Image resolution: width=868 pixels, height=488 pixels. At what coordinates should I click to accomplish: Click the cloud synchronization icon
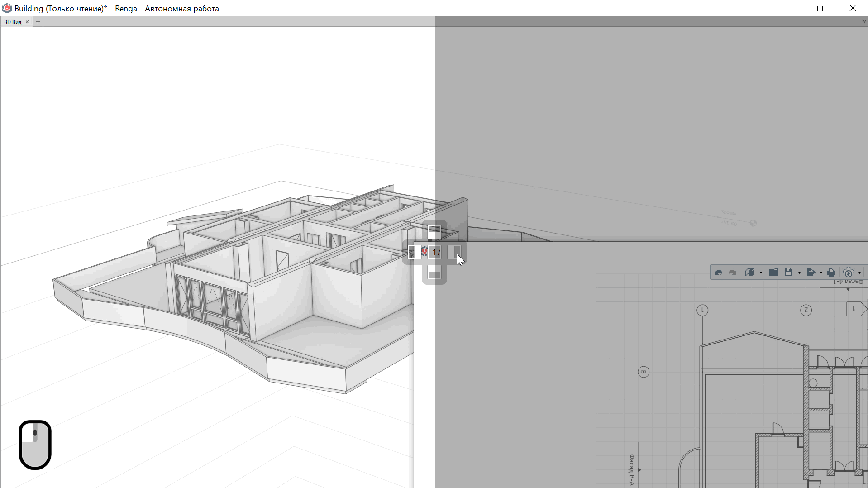(849, 273)
